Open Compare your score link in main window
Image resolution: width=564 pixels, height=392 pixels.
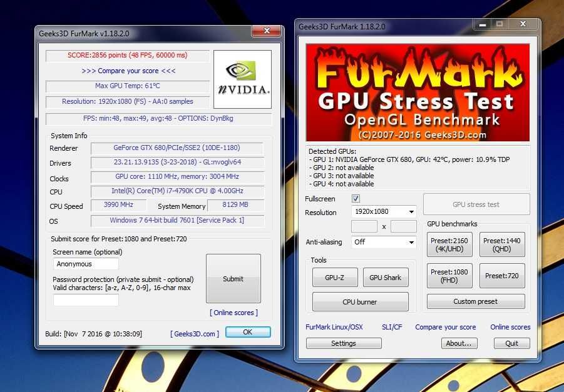445,327
